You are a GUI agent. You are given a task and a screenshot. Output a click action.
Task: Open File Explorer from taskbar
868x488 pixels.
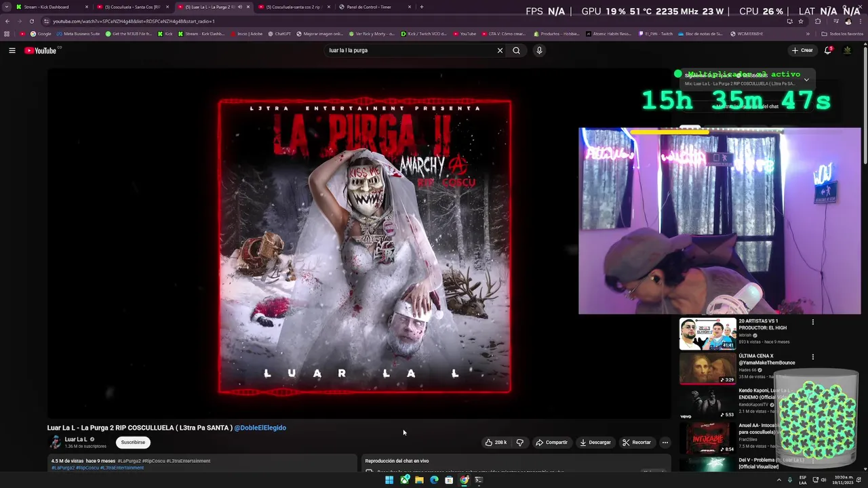[x=419, y=480]
